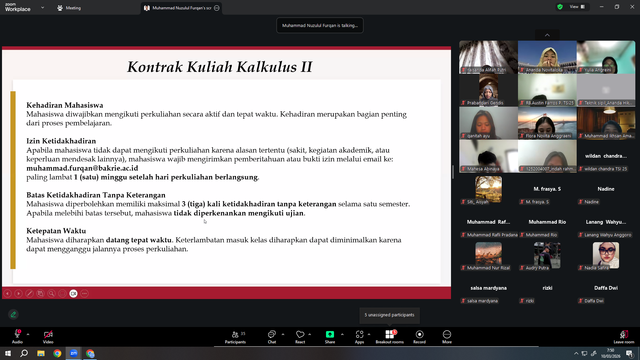Select Siti_Aisyah's profile picture tile
This screenshot has width=640, height=360.
pyautogui.click(x=489, y=189)
